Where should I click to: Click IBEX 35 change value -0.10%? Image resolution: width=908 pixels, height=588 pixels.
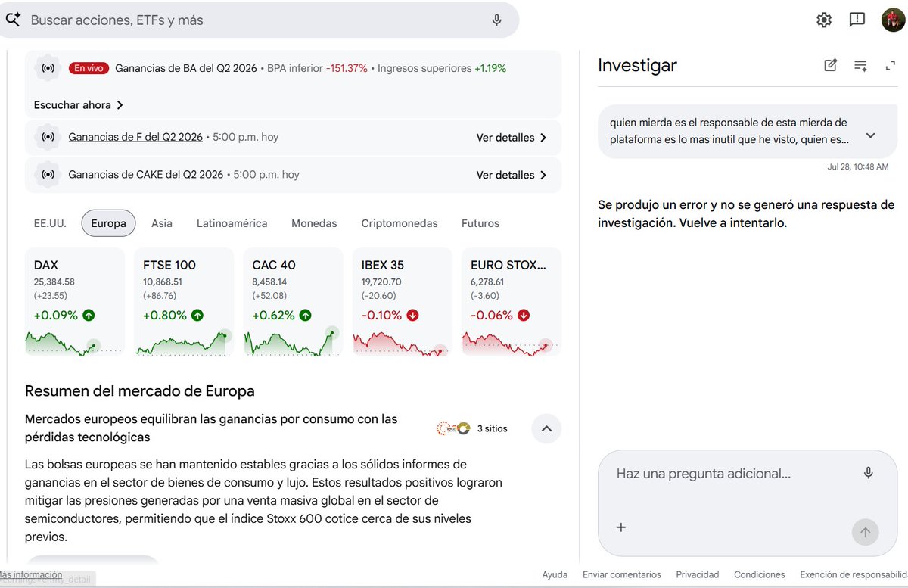pos(381,316)
